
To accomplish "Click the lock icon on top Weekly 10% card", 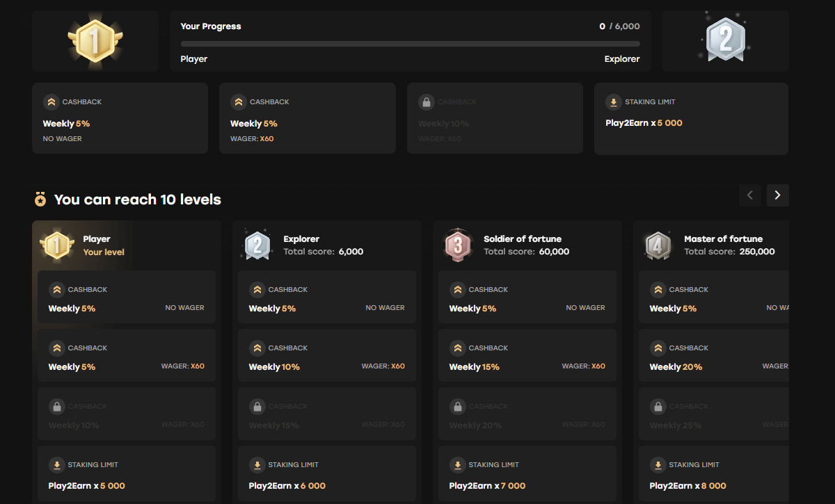I will tap(426, 102).
